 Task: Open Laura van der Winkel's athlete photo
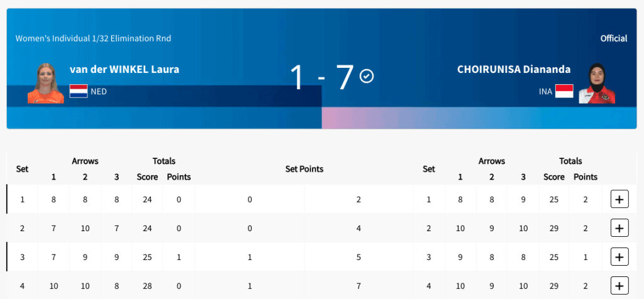pos(46,83)
